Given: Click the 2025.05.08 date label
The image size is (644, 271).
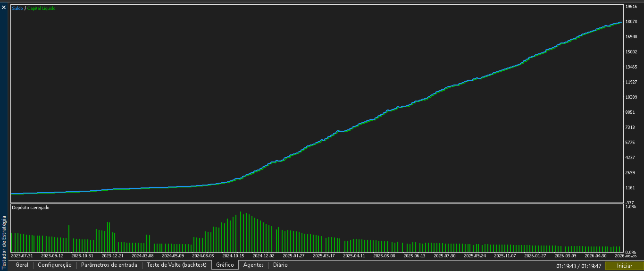Looking at the screenshot, I should tap(384, 256).
